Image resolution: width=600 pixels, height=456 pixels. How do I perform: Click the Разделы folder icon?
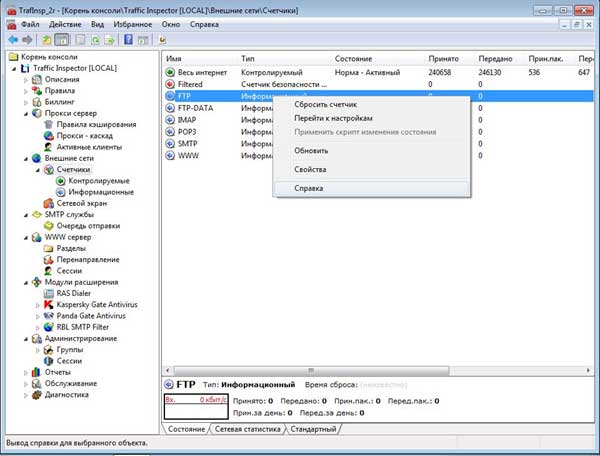coord(49,248)
